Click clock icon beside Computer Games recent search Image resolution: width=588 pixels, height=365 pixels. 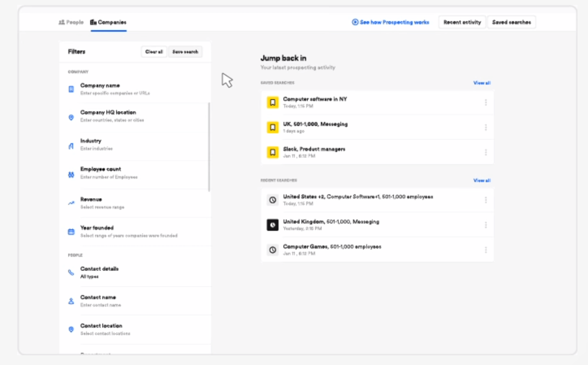coord(272,250)
